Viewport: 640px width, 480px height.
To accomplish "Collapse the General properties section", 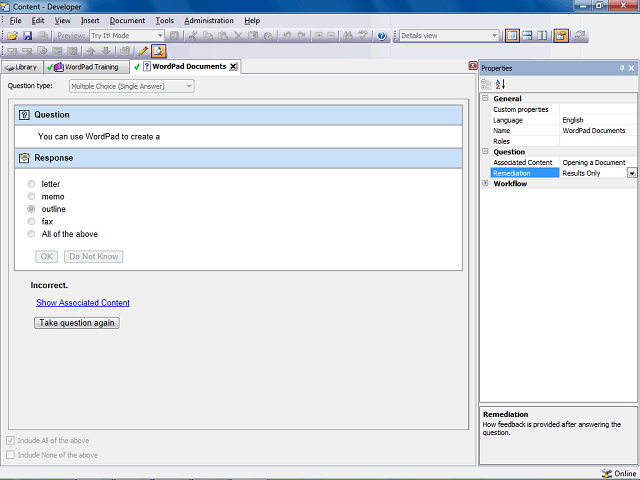I will [x=485, y=98].
